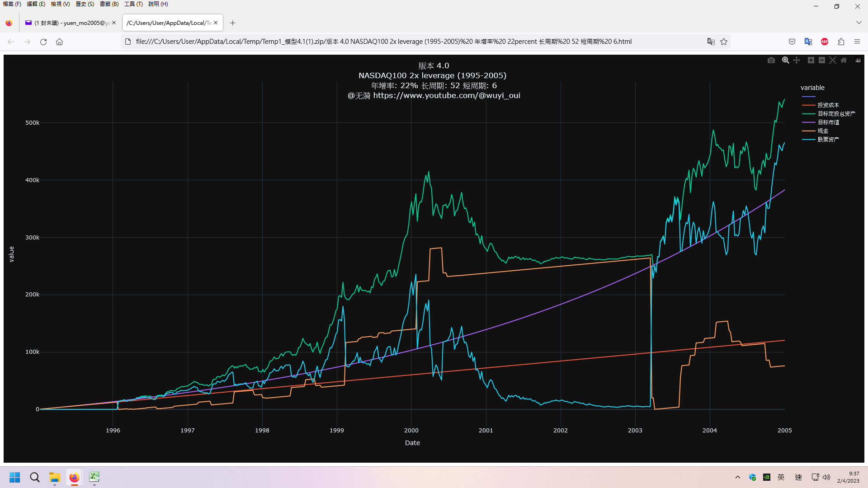Expand the list all tabs dropdown
The height and width of the screenshot is (488, 868).
point(859,23)
